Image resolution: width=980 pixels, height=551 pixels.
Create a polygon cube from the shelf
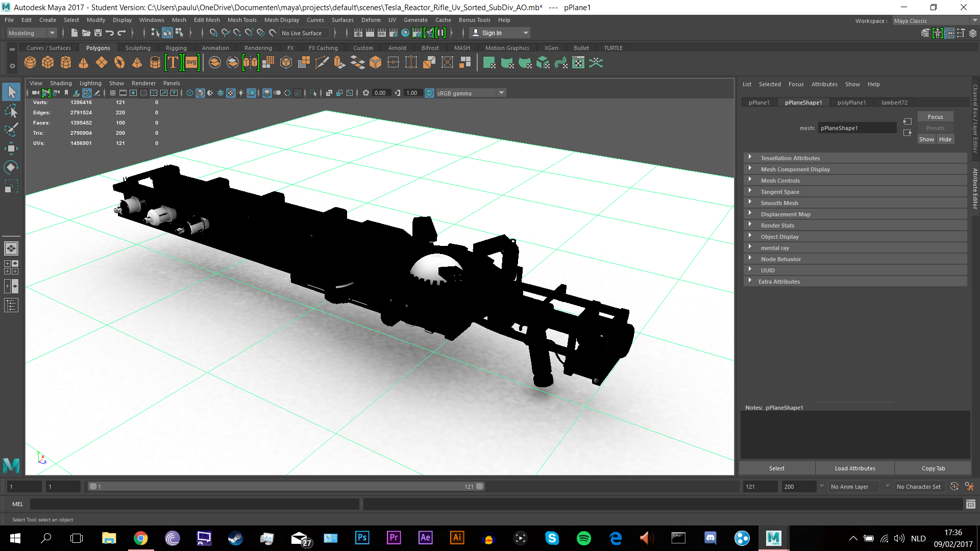pos(48,63)
